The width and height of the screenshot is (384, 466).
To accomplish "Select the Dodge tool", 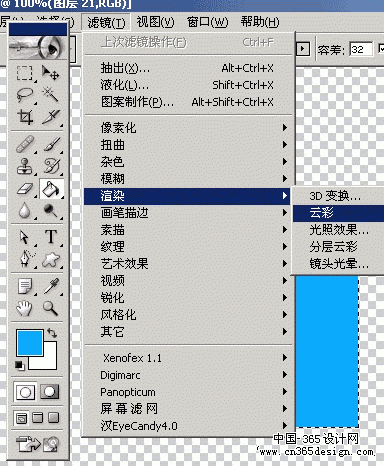I will pyautogui.click(x=51, y=211).
